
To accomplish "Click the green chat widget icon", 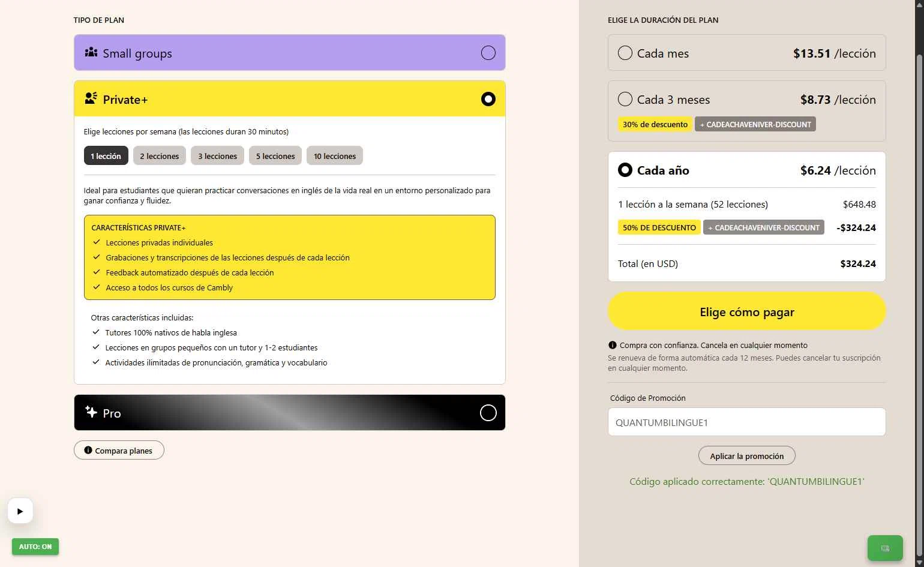I will click(x=885, y=548).
